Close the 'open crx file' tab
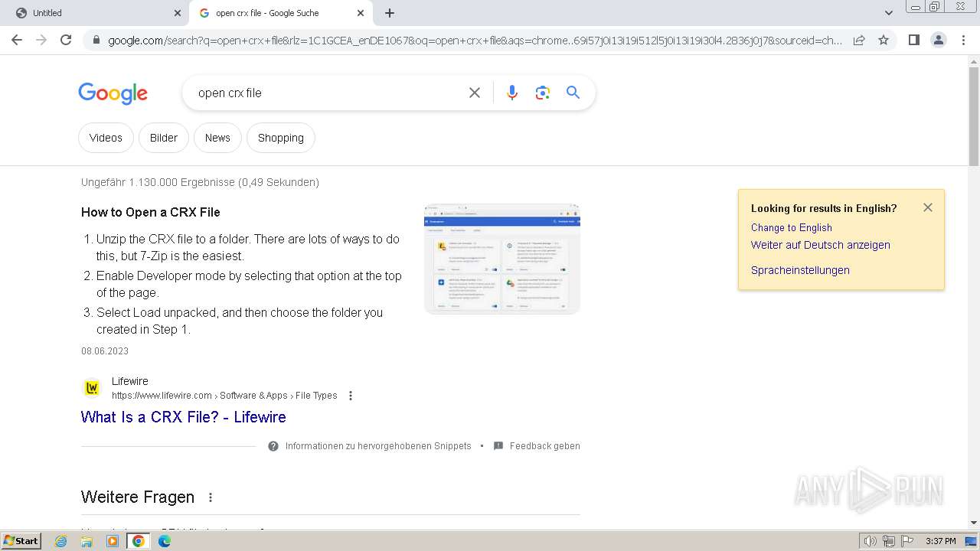This screenshot has width=980, height=551. point(361,13)
